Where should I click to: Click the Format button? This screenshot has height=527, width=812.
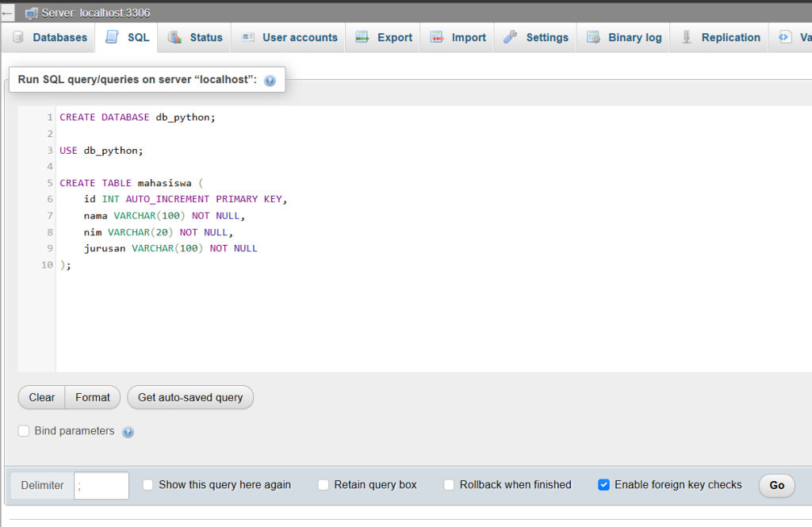[93, 398]
